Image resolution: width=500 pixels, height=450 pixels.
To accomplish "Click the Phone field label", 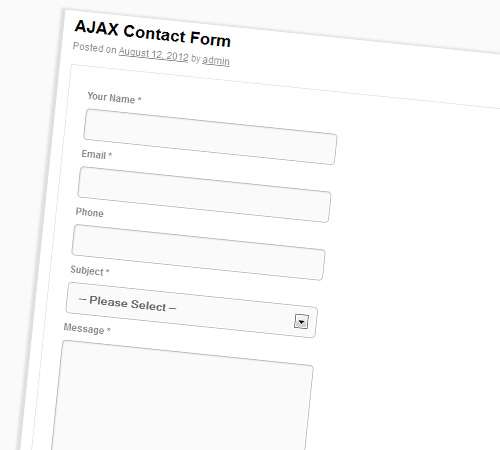I will (x=90, y=212).
